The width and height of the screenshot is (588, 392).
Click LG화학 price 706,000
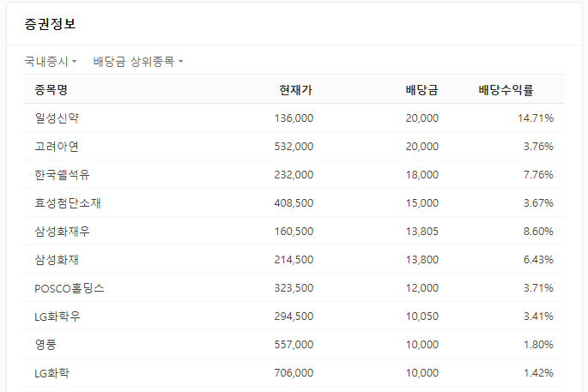[294, 373]
